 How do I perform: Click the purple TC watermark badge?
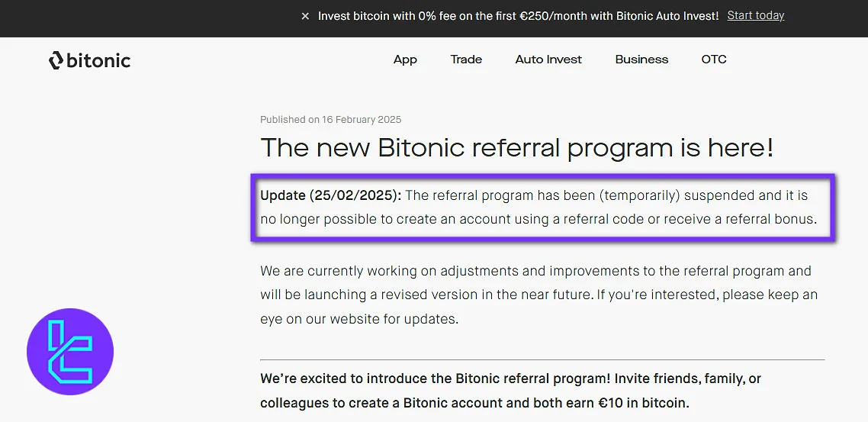click(x=70, y=352)
